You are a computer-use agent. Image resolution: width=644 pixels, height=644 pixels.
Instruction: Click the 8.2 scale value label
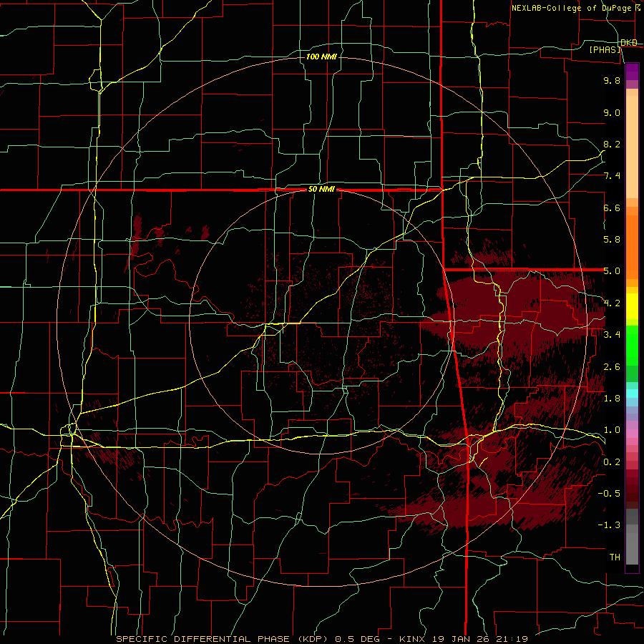[612, 144]
